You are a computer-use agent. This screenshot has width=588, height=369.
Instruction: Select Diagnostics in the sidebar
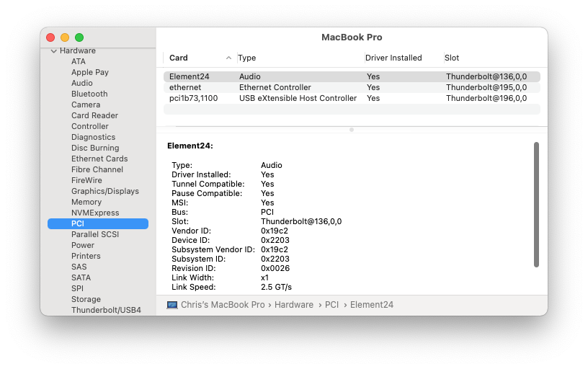[93, 137]
